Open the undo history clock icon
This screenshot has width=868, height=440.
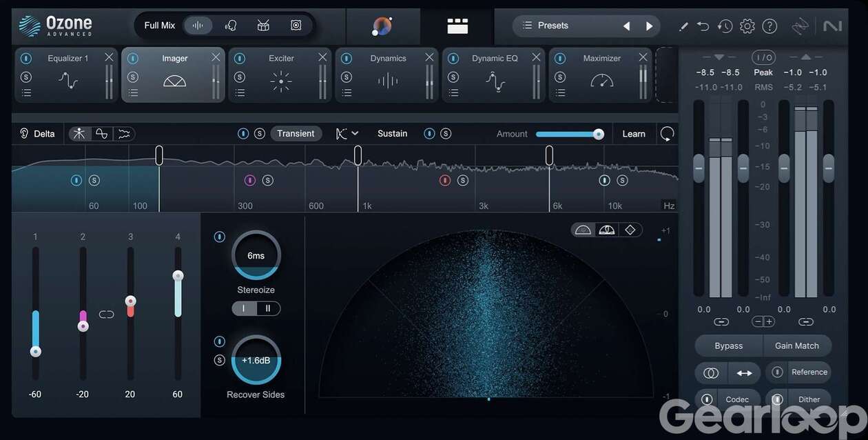[725, 26]
